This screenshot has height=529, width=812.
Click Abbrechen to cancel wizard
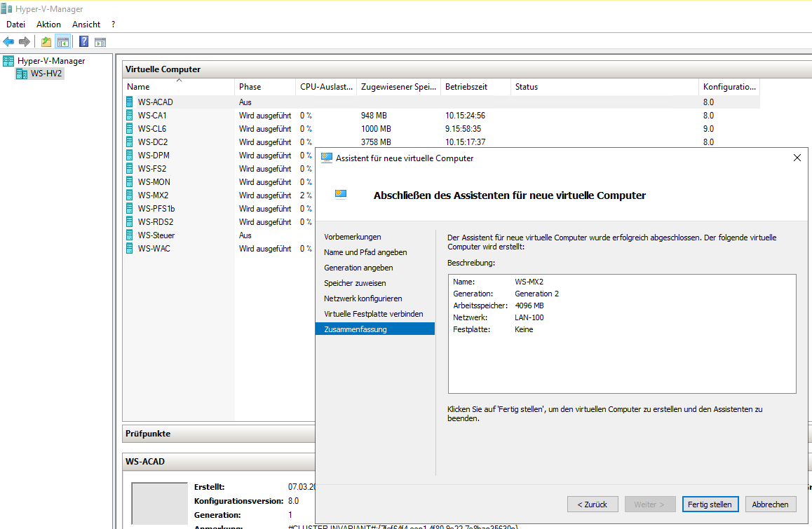(x=770, y=504)
